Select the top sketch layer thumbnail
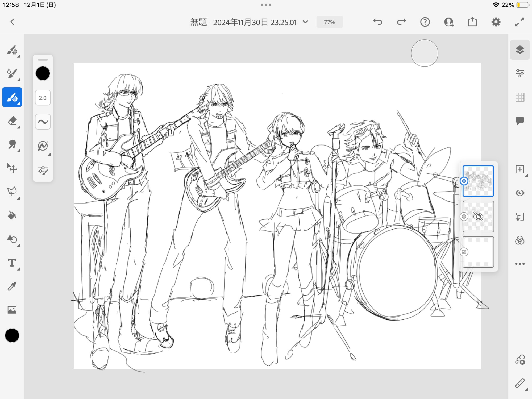 point(478,181)
